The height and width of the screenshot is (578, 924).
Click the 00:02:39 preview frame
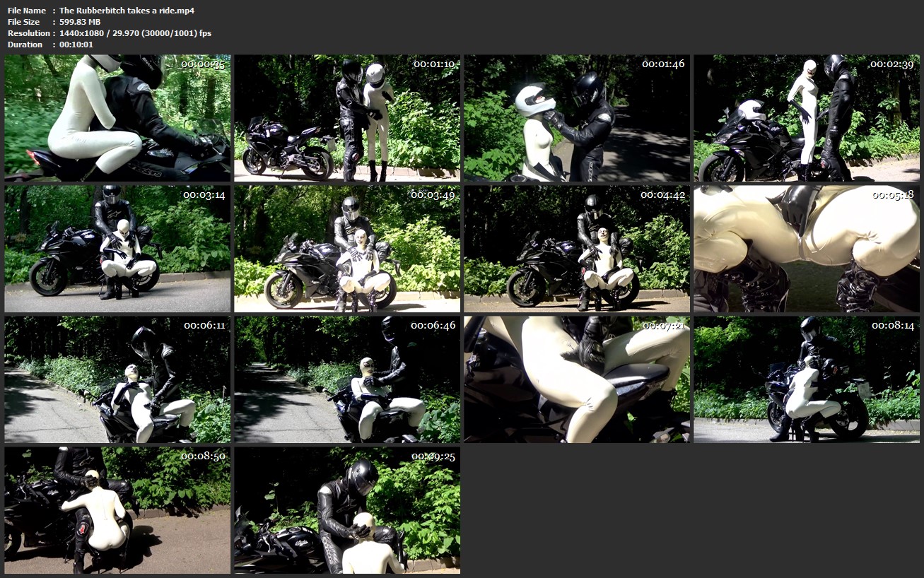click(807, 118)
